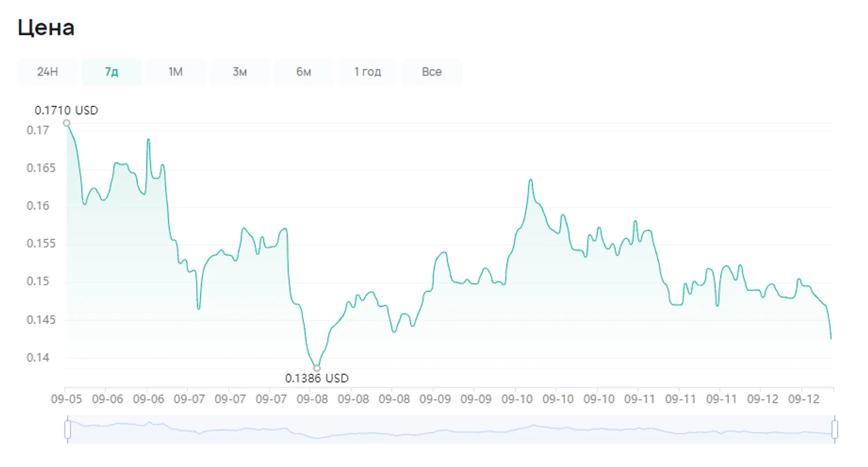Click the 0.15 y-axis label
Image resolution: width=868 pixels, height=467 pixels.
(x=38, y=281)
